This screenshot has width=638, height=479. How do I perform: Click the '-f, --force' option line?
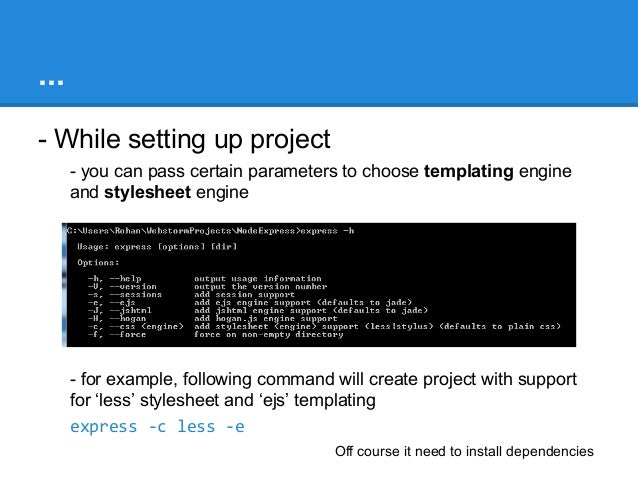[216, 335]
